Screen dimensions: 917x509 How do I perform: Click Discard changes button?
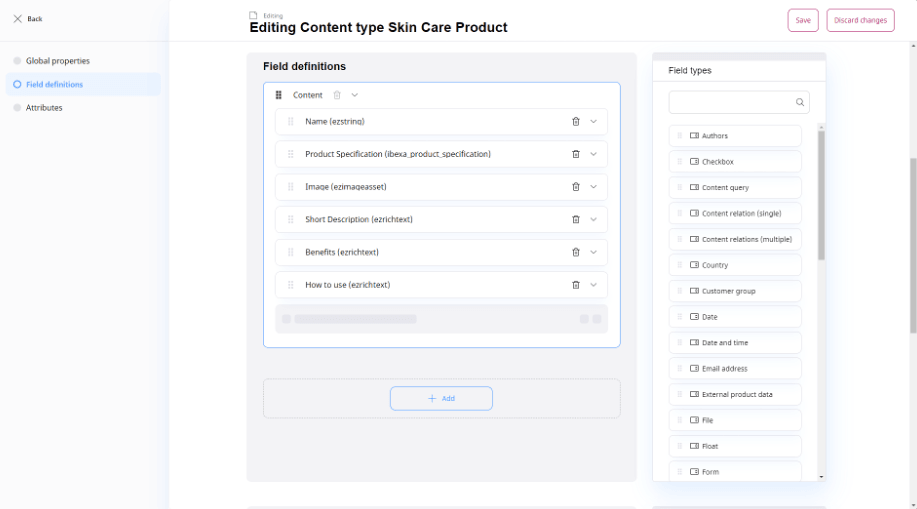click(860, 20)
